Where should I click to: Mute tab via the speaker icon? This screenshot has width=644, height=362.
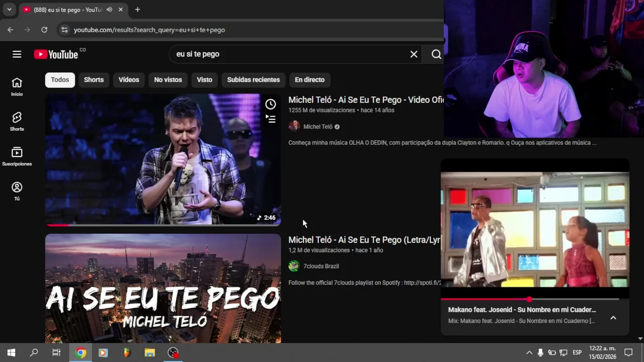tap(109, 10)
